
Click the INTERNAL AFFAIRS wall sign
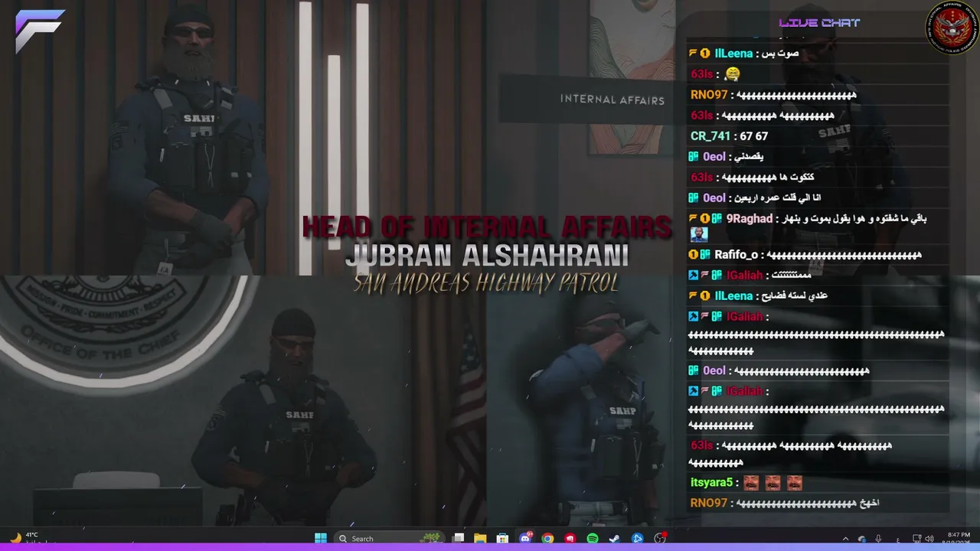[612, 99]
